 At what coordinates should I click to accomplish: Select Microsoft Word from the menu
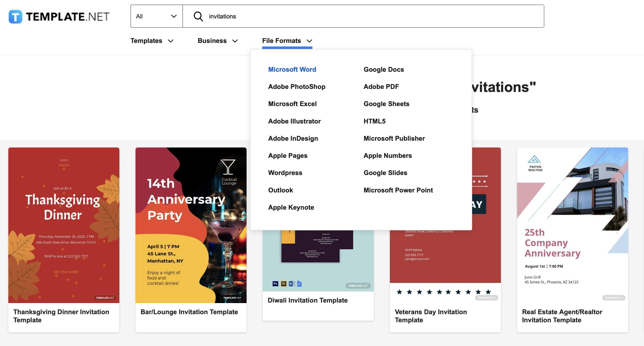coord(292,69)
